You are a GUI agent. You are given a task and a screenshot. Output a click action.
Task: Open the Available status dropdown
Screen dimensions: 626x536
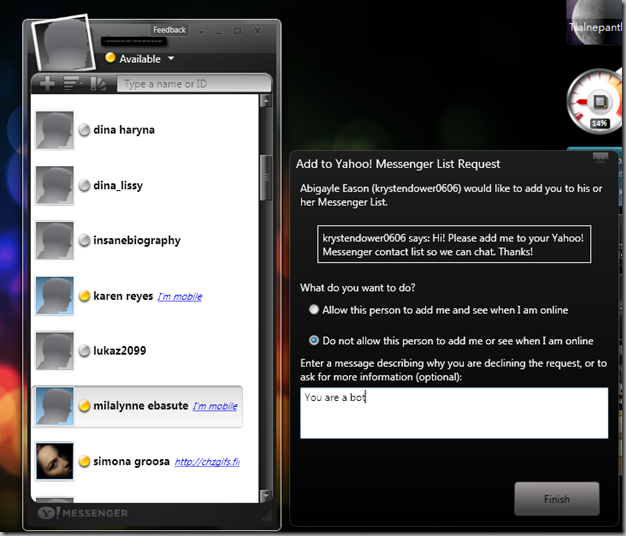(171, 58)
